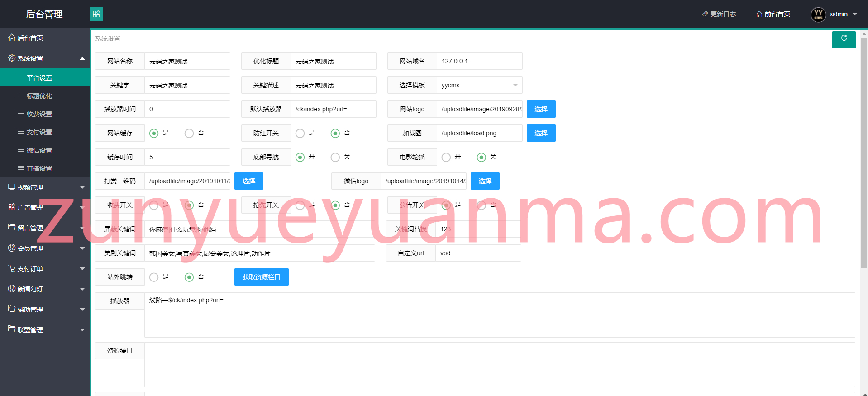
Task: Set 公告开关 to 否
Action: [x=482, y=205]
